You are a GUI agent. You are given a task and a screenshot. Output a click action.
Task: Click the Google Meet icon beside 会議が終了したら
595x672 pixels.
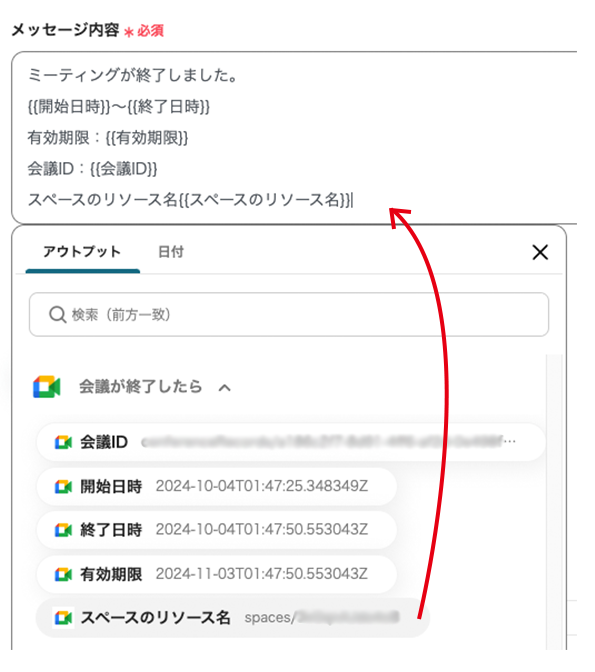coord(47,387)
